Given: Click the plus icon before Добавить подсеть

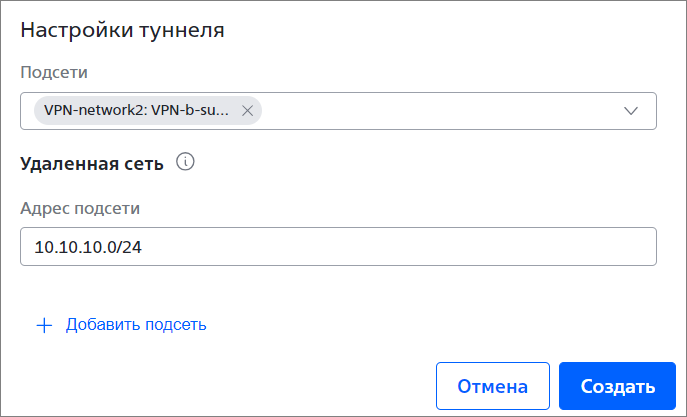Looking at the screenshot, I should [44, 325].
